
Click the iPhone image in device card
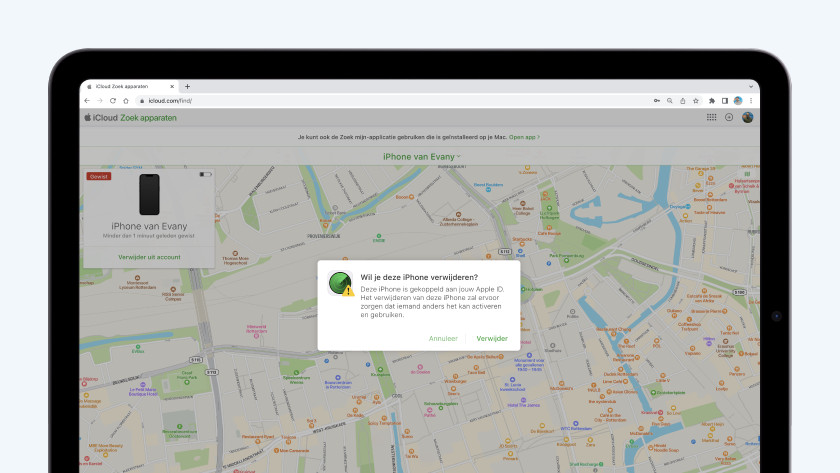149,194
